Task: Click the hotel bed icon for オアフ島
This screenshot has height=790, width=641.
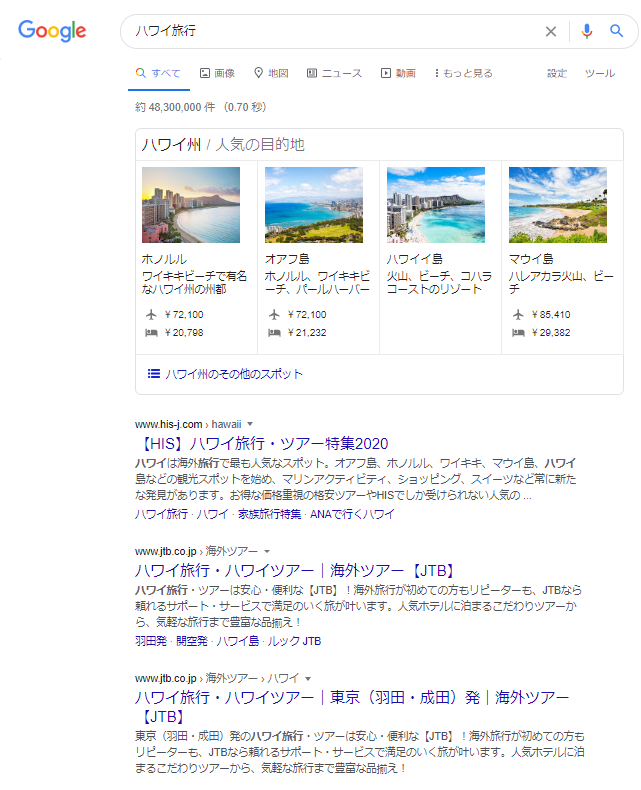Action: point(274,333)
